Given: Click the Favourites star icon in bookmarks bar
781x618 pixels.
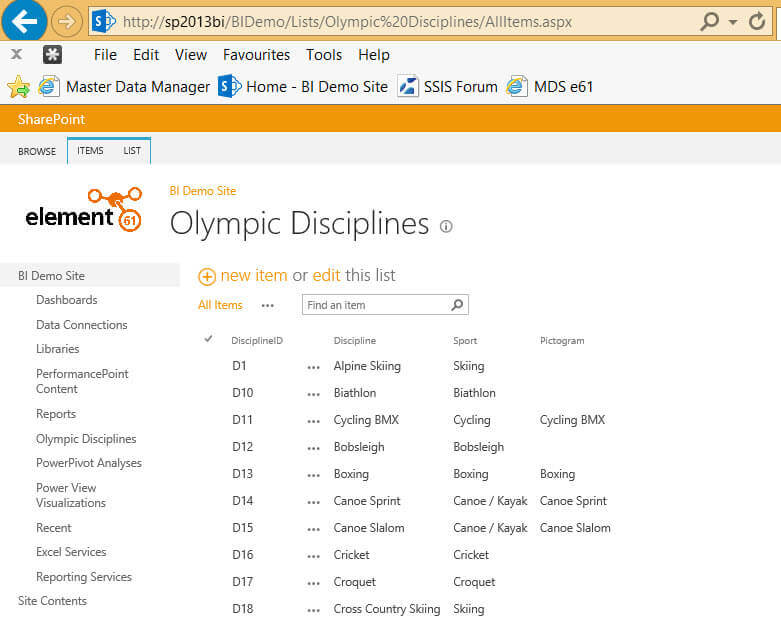Looking at the screenshot, I should 18,87.
